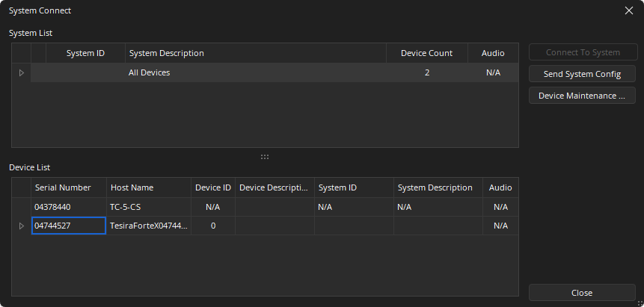Click System ID header in Device List
Image resolution: width=644 pixels, height=307 pixels.
click(354, 187)
